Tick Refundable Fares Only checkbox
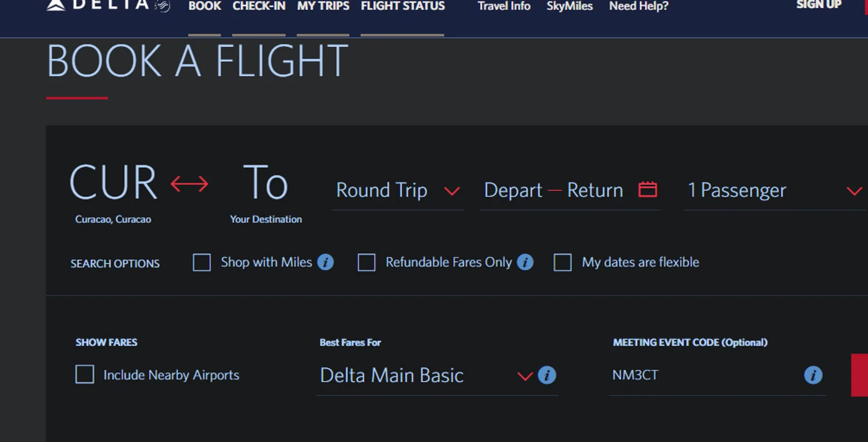 366,263
